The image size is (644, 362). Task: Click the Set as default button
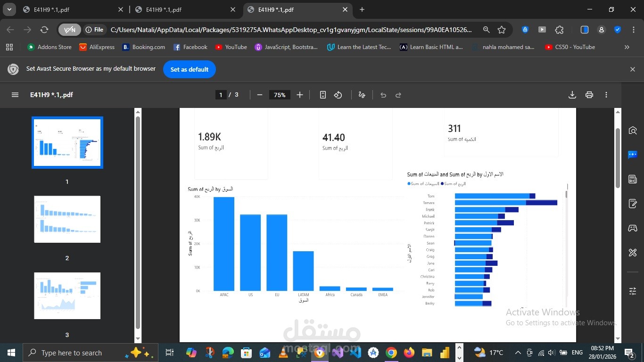point(189,69)
